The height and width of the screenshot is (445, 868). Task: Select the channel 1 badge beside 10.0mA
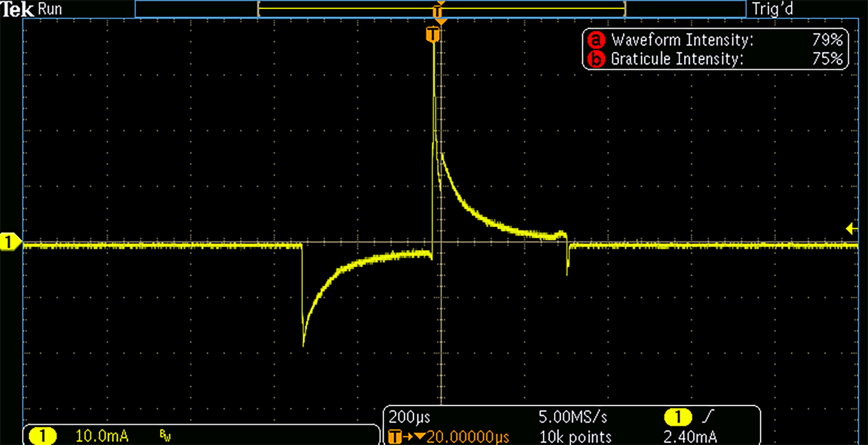pyautogui.click(x=42, y=436)
